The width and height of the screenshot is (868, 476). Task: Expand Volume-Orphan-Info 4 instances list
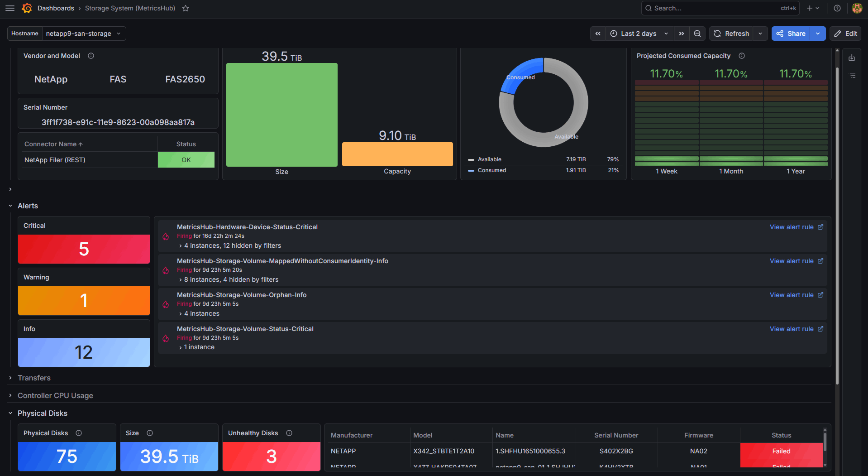199,313
